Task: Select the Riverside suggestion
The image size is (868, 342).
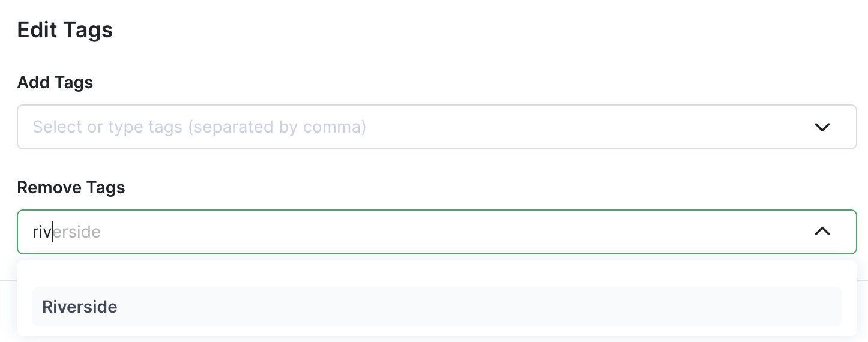Action: point(436,307)
